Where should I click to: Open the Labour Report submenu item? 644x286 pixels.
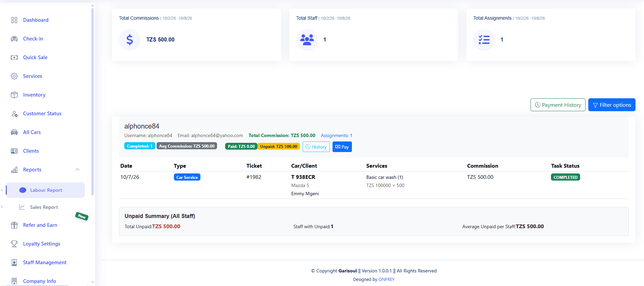point(46,190)
